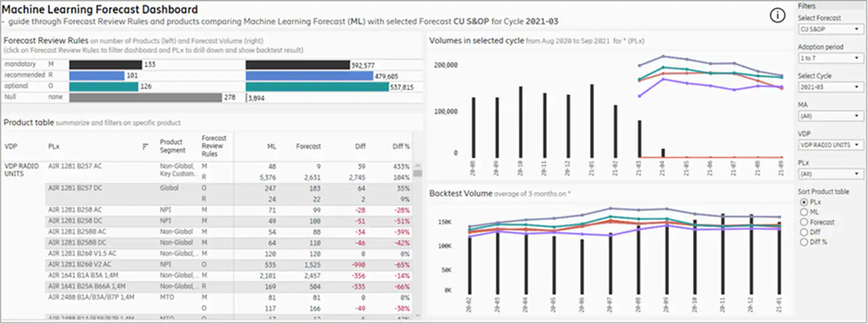The image size is (868, 324).
Task: Click the recommended products blue bar
Action: (x=96, y=75)
